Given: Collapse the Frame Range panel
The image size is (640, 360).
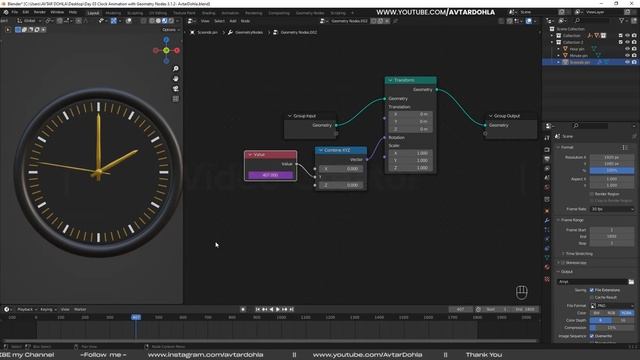Looking at the screenshot, I should pos(571,220).
